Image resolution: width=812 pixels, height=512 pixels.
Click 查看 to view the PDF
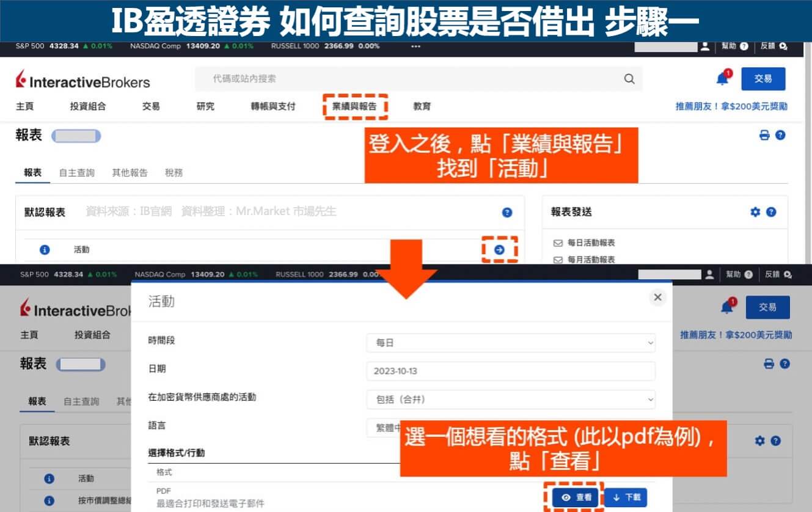(x=577, y=498)
